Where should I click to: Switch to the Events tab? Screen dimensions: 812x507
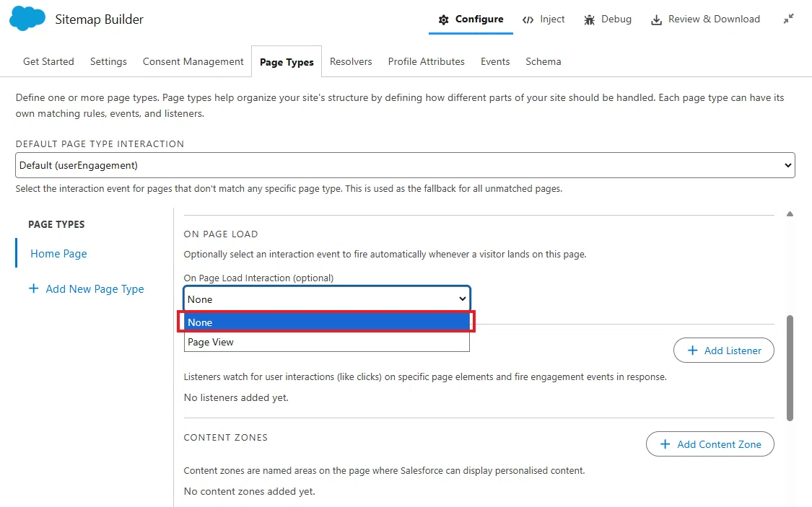495,61
